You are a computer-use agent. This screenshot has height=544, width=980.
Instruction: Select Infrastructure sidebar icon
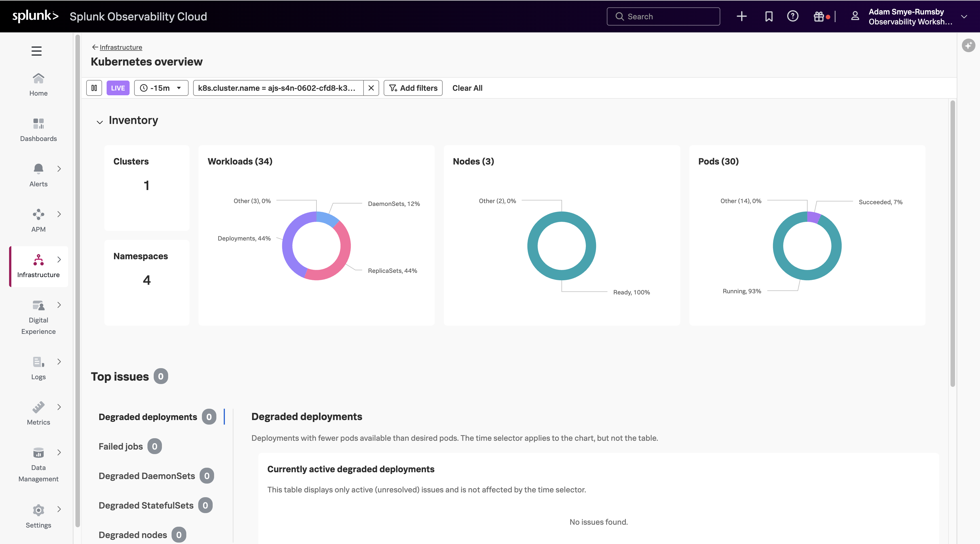(x=39, y=260)
